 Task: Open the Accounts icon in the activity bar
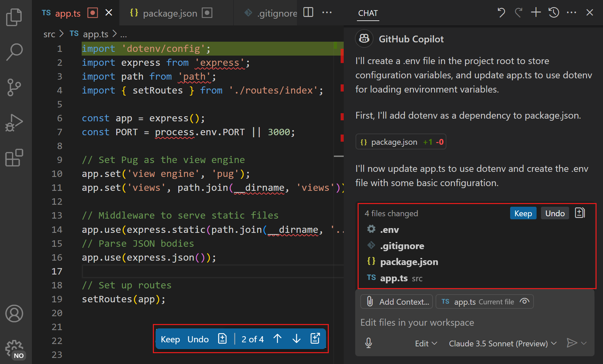tap(14, 314)
